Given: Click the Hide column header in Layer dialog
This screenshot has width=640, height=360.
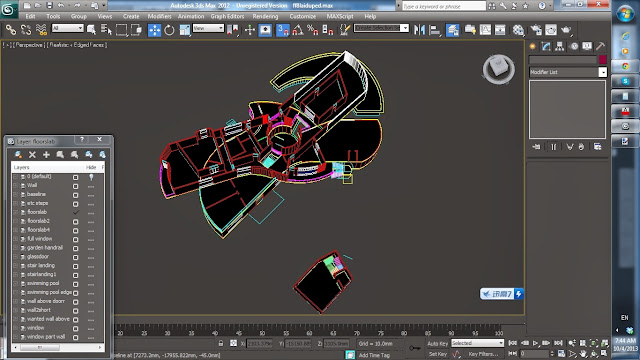Looking at the screenshot, I should click(x=91, y=167).
